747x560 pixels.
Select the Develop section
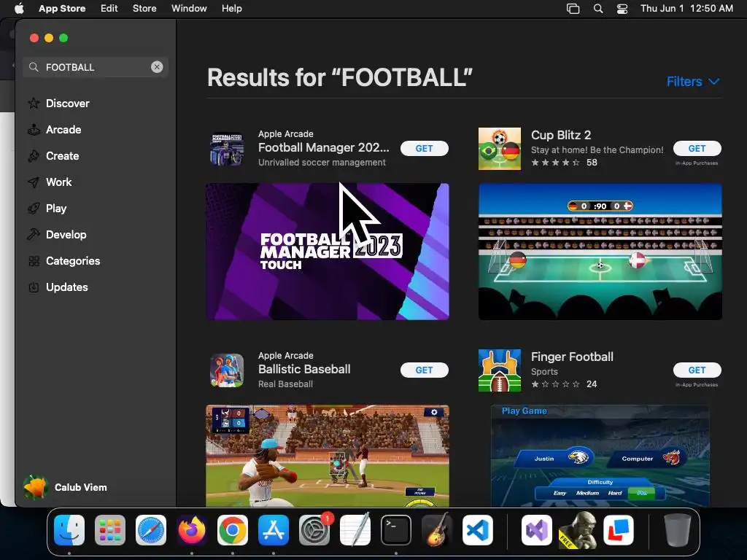click(x=66, y=234)
